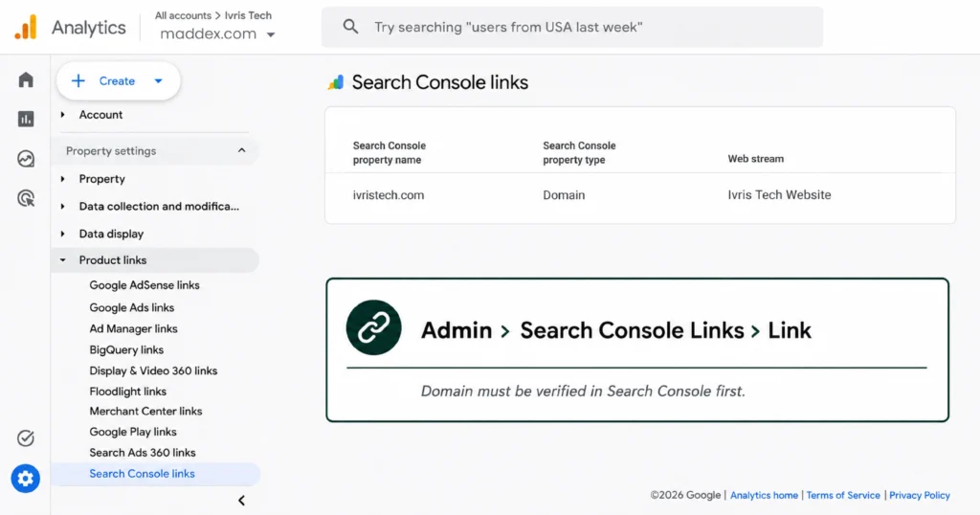
Task: Click the Create button
Action: pyautogui.click(x=118, y=80)
